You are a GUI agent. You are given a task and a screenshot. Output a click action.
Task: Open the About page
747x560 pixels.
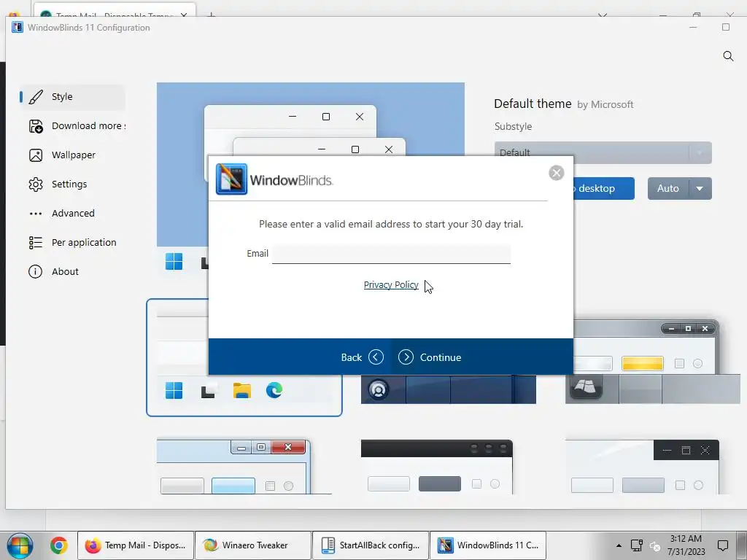(72, 271)
